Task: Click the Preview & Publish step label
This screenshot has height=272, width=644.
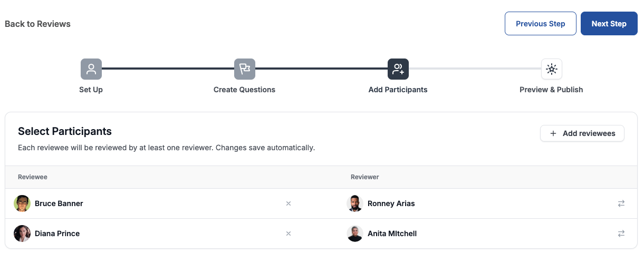Action: pos(551,90)
